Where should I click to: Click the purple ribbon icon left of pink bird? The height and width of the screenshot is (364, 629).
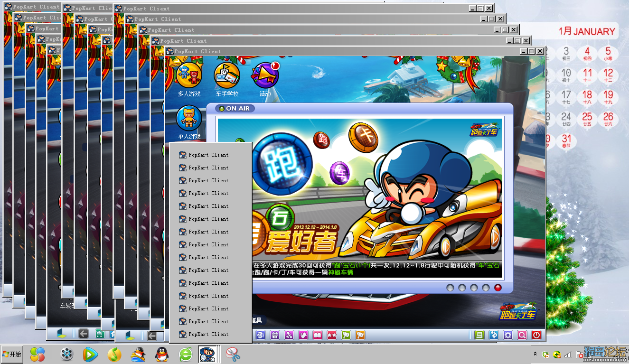[x=289, y=335]
